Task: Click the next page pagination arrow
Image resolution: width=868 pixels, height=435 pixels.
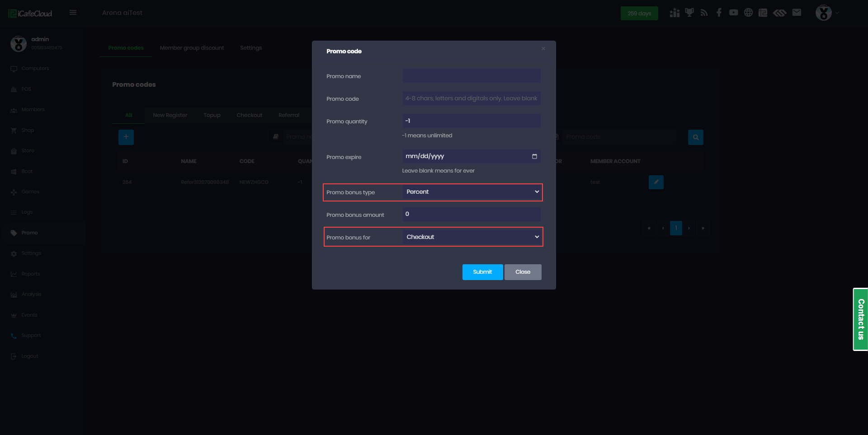Action: click(689, 228)
